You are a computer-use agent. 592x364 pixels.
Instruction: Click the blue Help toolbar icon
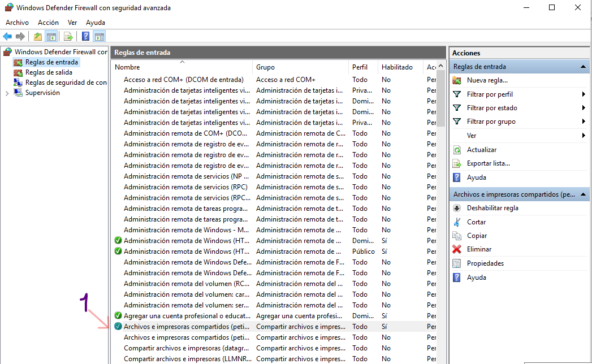(x=85, y=37)
